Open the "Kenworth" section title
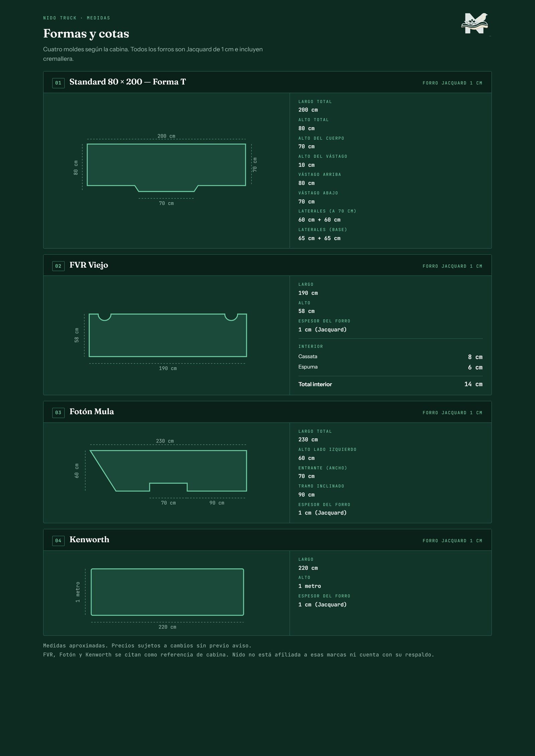Viewport: 535px width, 756px height. (x=89, y=540)
